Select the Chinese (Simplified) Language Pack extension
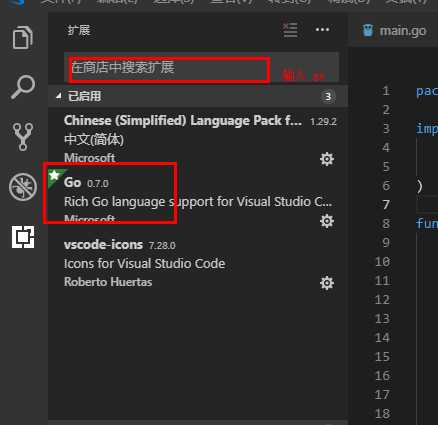This screenshot has height=425, width=438. point(198,139)
